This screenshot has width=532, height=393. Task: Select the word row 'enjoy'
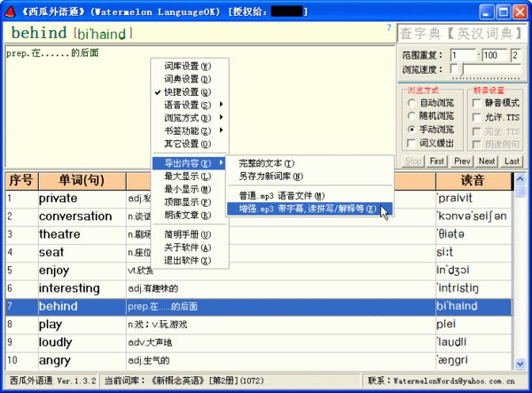coord(259,271)
